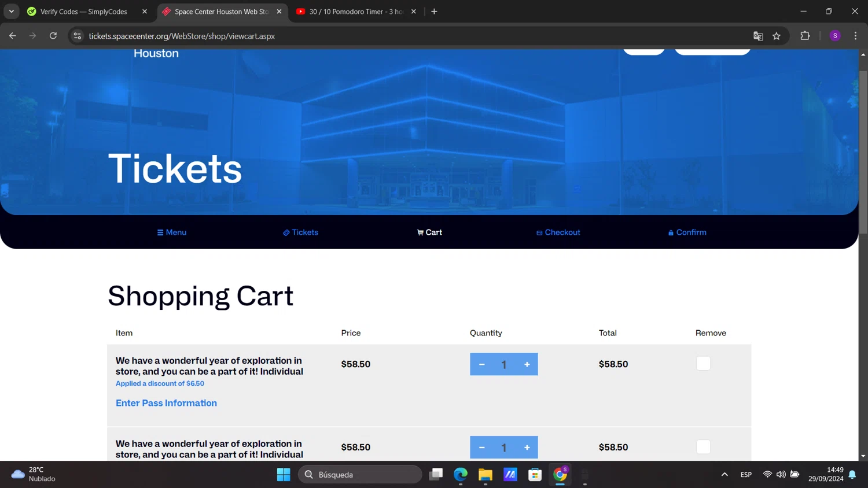Switch to Verify Codes SimplyCodes tab
868x488 pixels.
coord(83,12)
